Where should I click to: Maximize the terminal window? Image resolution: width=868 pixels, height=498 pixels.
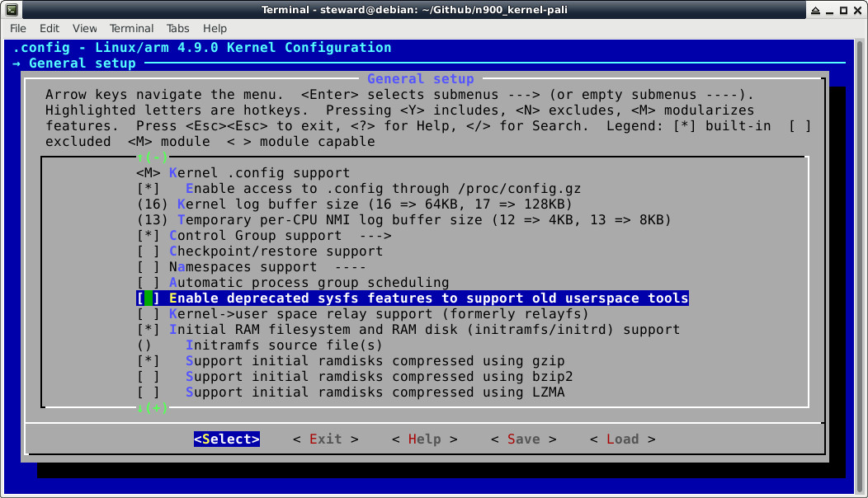coord(843,10)
